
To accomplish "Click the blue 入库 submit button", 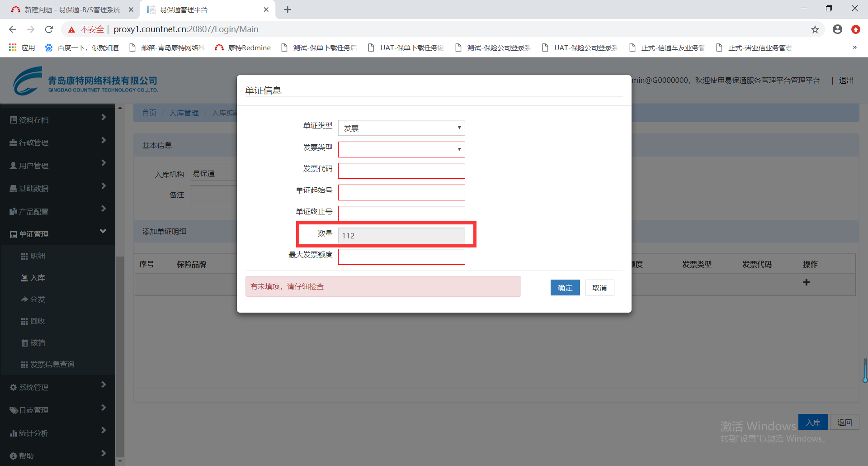I will (x=813, y=422).
